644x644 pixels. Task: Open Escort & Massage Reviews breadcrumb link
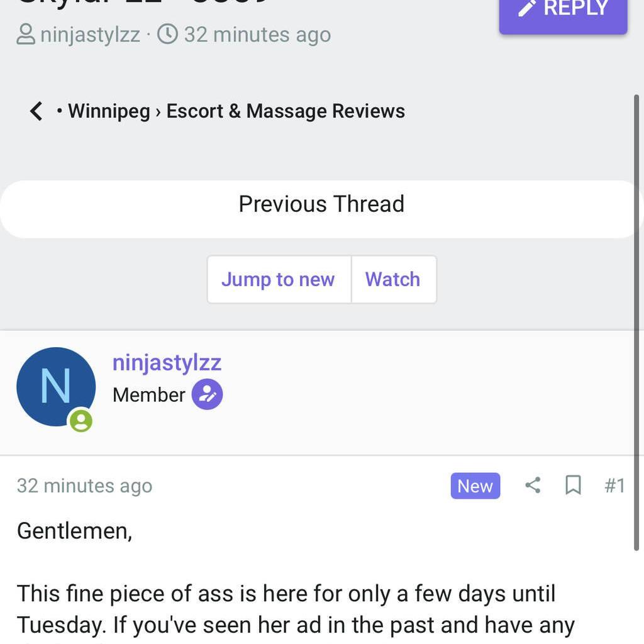(x=285, y=111)
